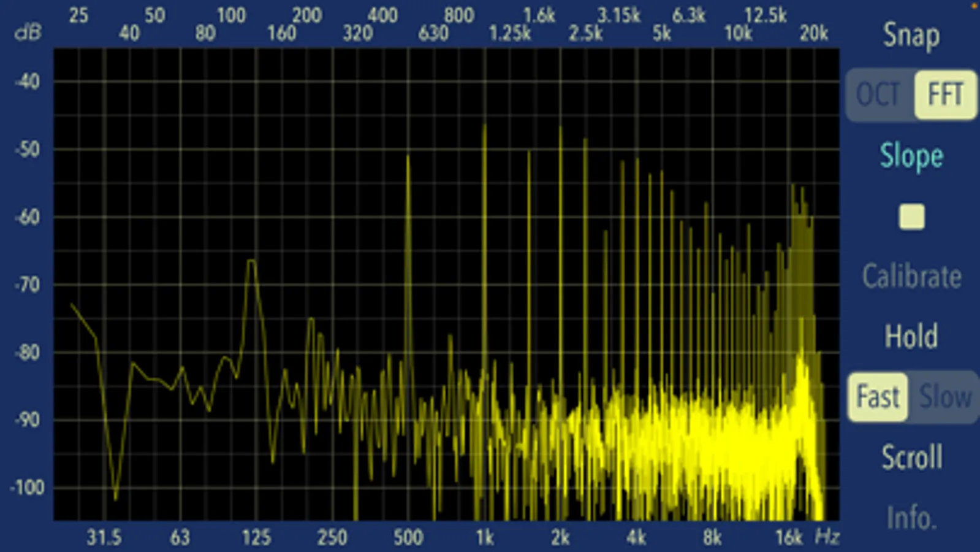Tap the Snap button
The image size is (980, 552).
(x=911, y=36)
